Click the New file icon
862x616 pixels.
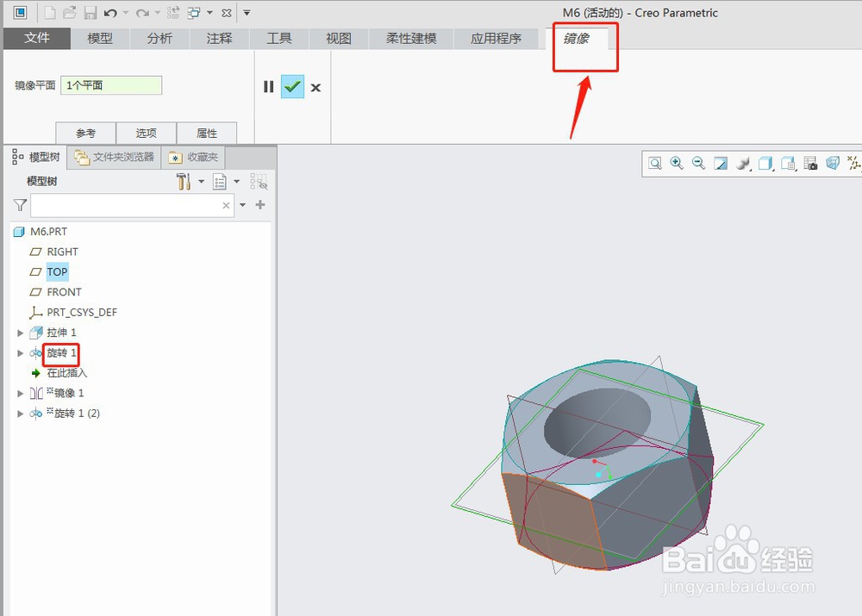[50, 12]
